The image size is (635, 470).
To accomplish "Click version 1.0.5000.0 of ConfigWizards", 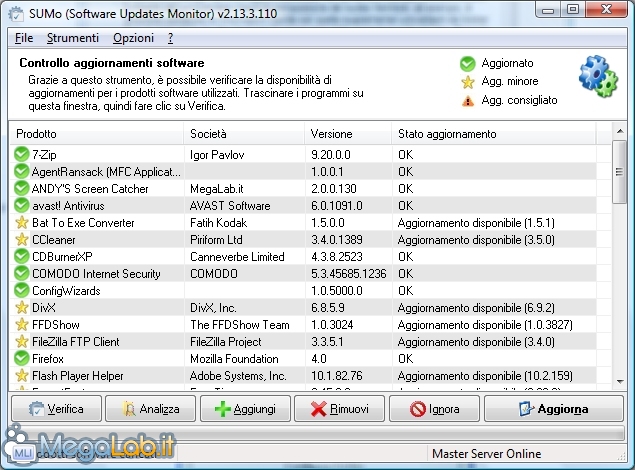I will [337, 291].
